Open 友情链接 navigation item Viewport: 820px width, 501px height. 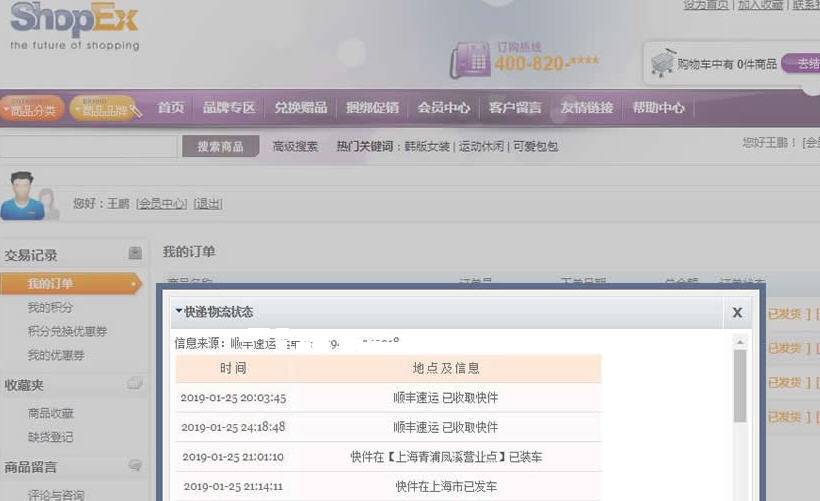pos(587,108)
